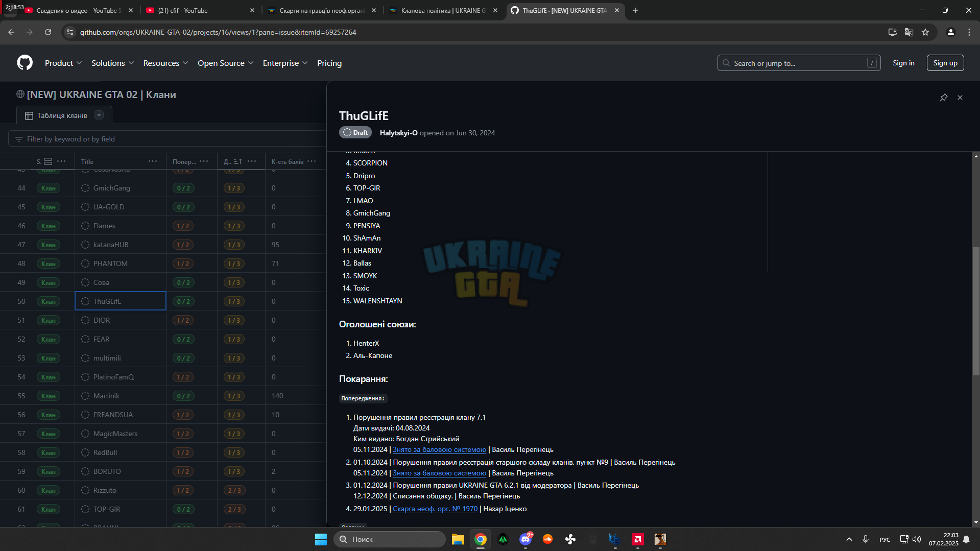Open File Explorer from the taskbar
The image size is (980, 551).
458,539
